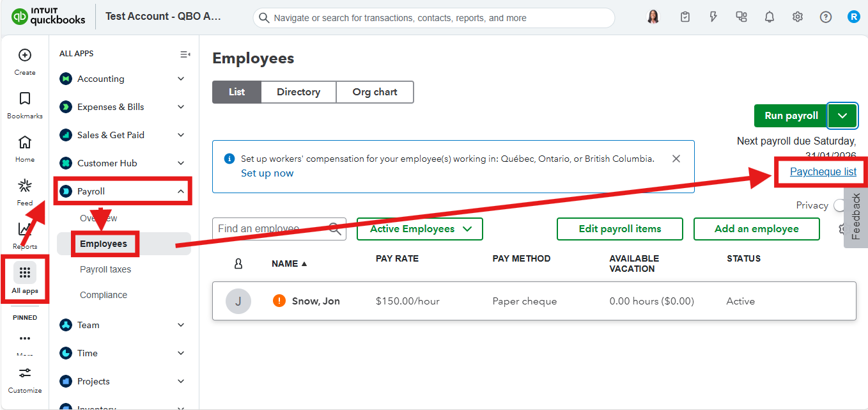Click the Find an employee field
Viewport: 868px width, 410px height.
click(x=272, y=229)
